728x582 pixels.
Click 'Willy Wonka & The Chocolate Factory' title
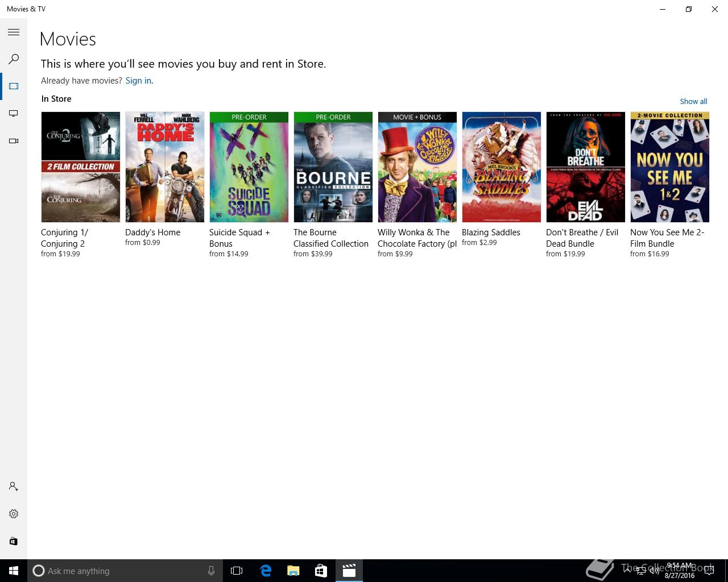click(417, 238)
